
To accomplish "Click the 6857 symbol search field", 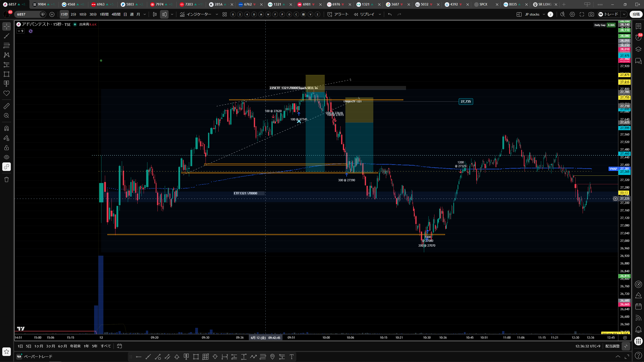I will pos(28,14).
